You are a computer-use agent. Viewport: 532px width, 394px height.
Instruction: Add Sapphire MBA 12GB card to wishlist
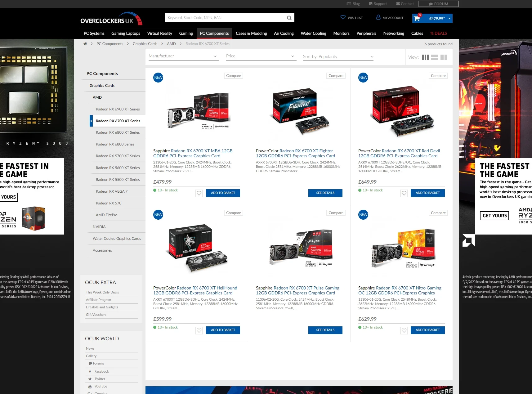click(199, 193)
